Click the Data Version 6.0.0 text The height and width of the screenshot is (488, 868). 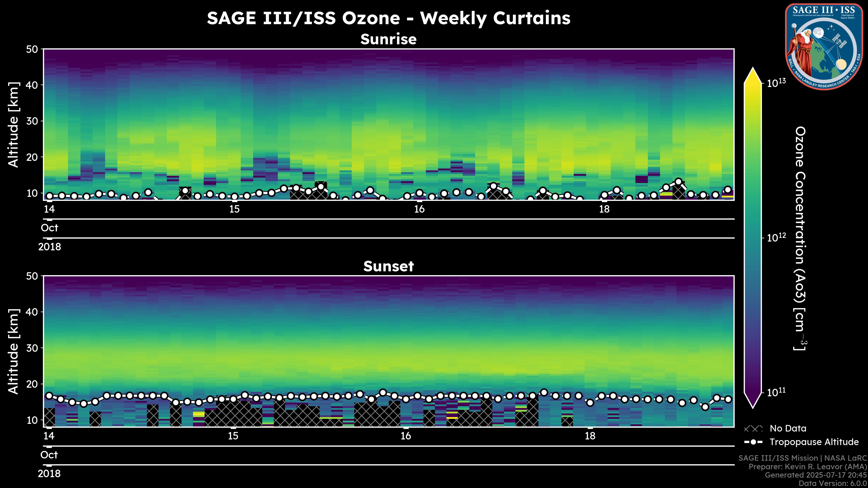click(833, 483)
